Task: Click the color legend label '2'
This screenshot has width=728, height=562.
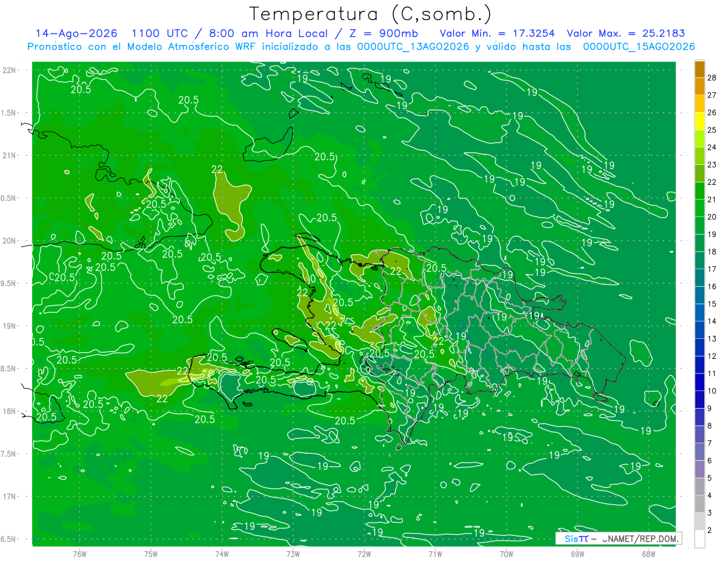Action: point(710,531)
